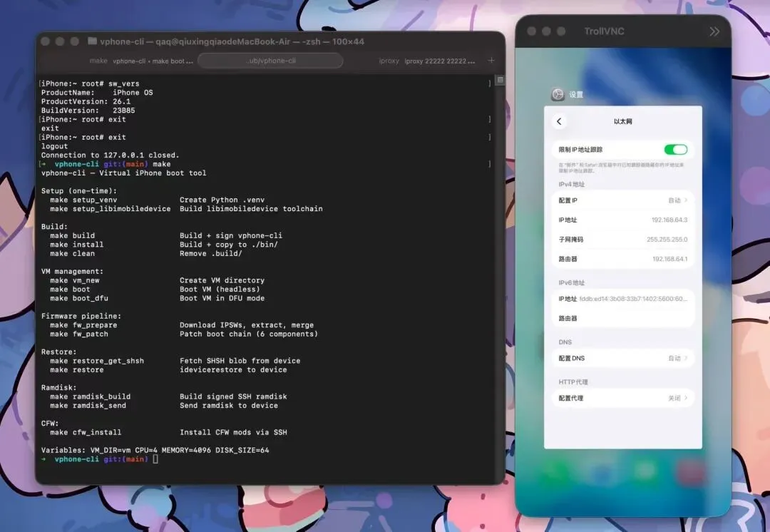Click the 'make fw_patch' line
The width and height of the screenshot is (770, 532).
coord(184,334)
